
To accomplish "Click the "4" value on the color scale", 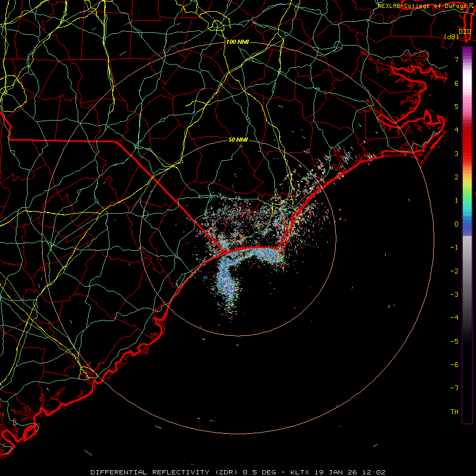I will (x=456, y=130).
